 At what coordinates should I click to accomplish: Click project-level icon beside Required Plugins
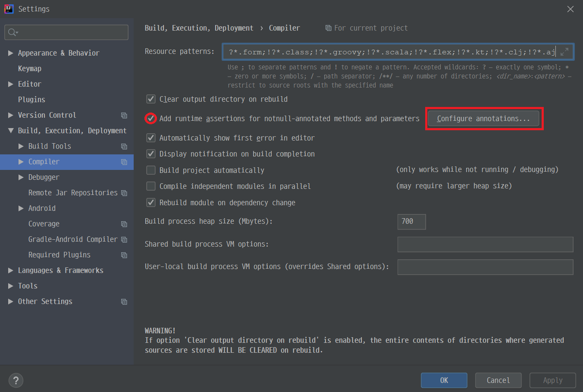[x=124, y=255]
